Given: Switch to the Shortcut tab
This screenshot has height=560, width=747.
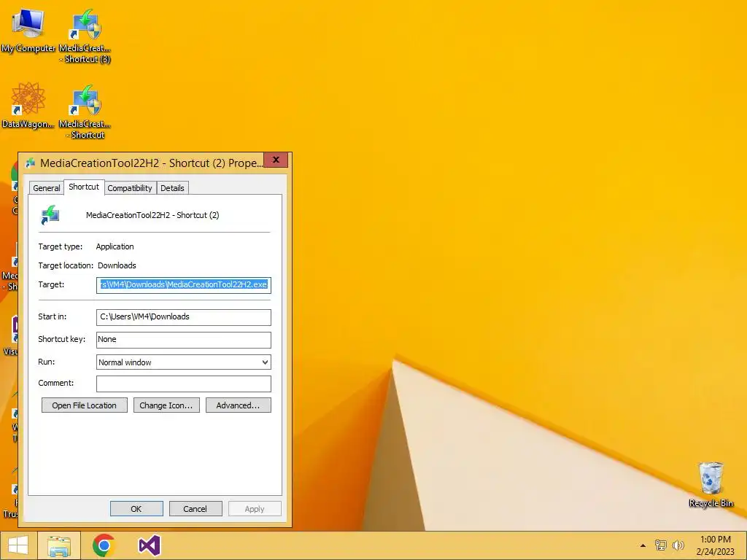Looking at the screenshot, I should pos(84,187).
